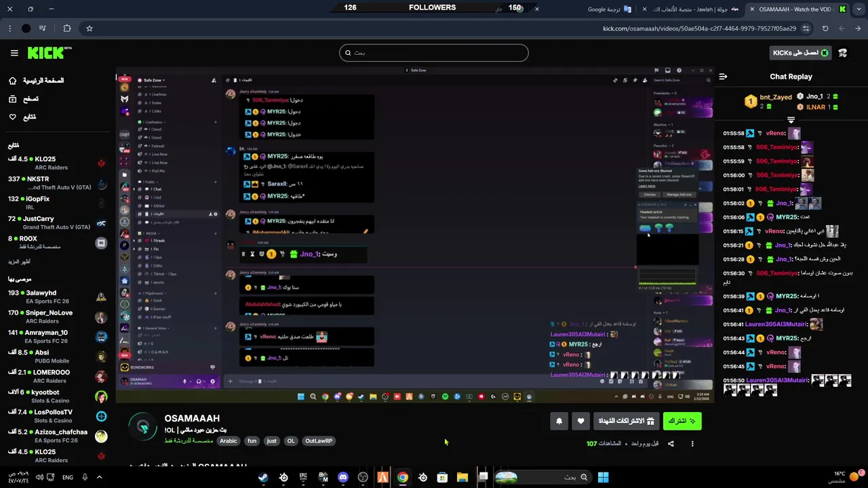Viewport: 868px width, 488px height.
Task: Open OSAMAAAH channel avatar
Action: click(143, 427)
